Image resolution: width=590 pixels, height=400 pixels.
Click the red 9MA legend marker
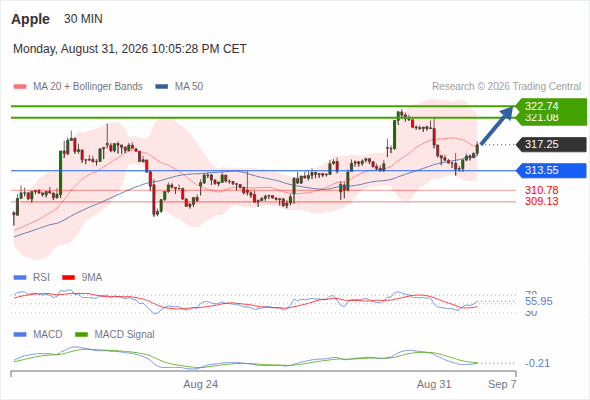click(68, 278)
